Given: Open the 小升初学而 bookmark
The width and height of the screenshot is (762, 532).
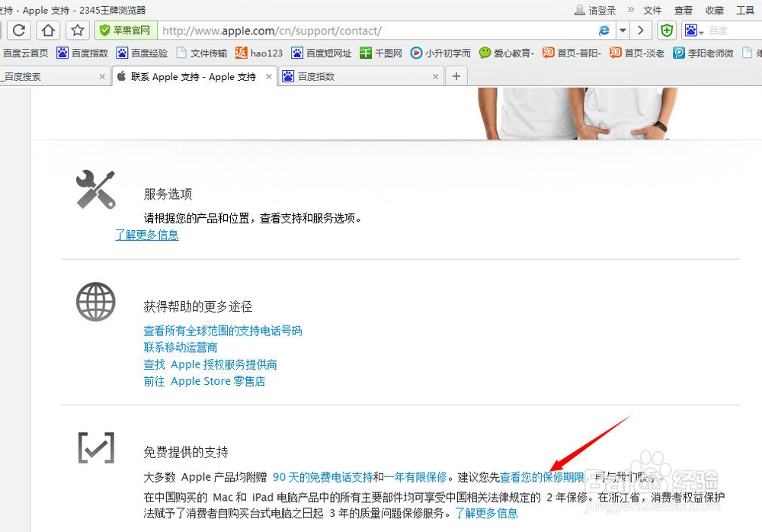Looking at the screenshot, I should 440,53.
